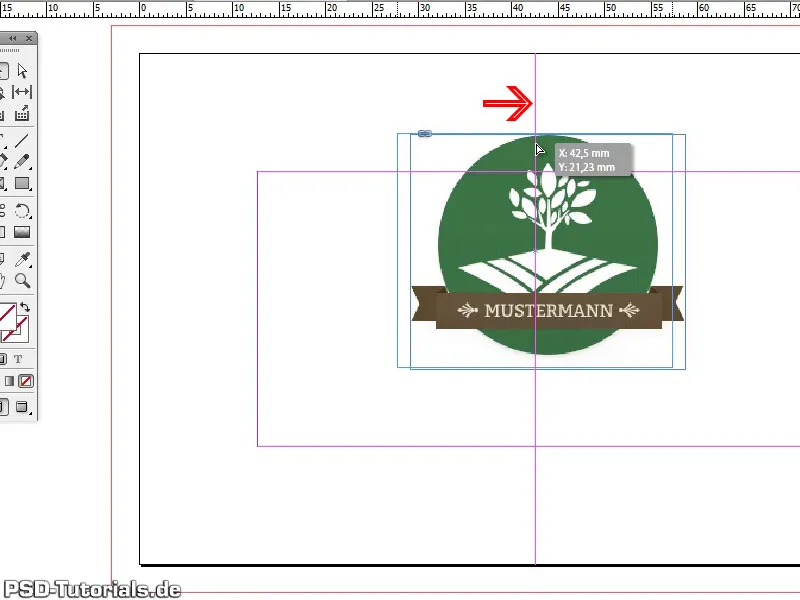Select the Gradient Feather tool
This screenshot has width=800, height=600.
pos(22,233)
